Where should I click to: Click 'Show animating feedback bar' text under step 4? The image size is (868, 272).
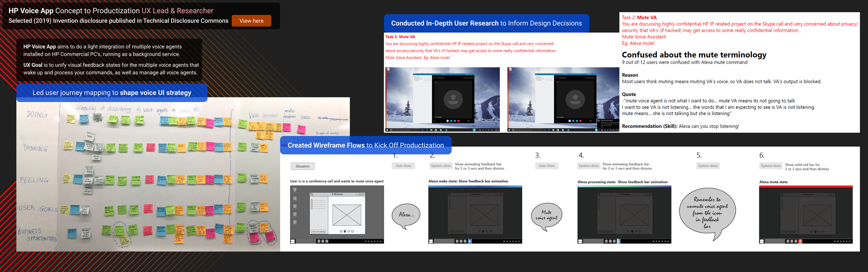coord(627,166)
